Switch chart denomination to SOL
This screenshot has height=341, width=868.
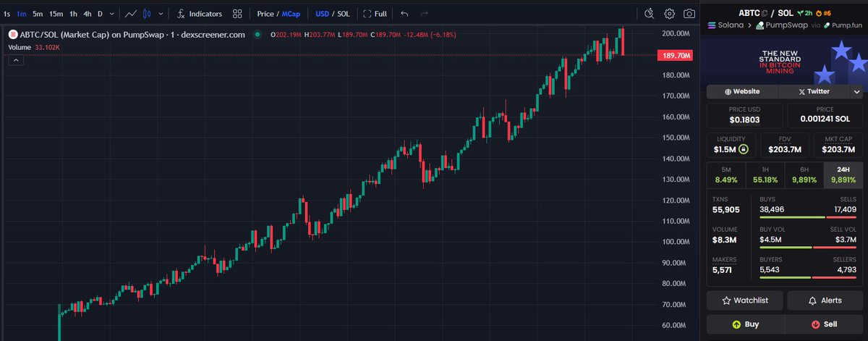click(344, 14)
